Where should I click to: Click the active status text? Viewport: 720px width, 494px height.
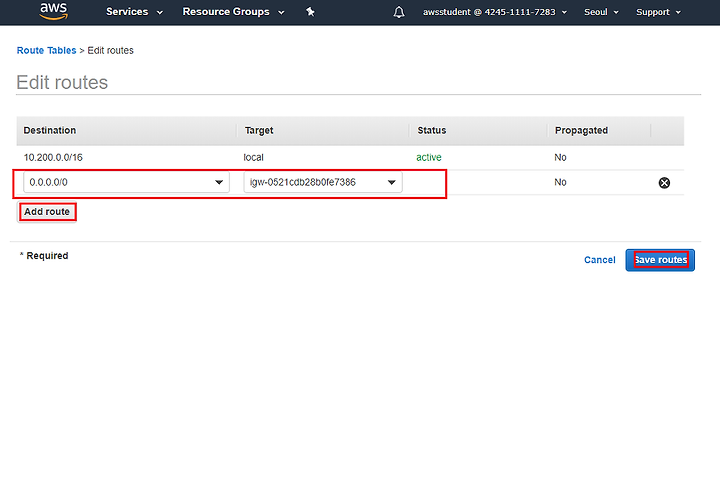(x=429, y=157)
